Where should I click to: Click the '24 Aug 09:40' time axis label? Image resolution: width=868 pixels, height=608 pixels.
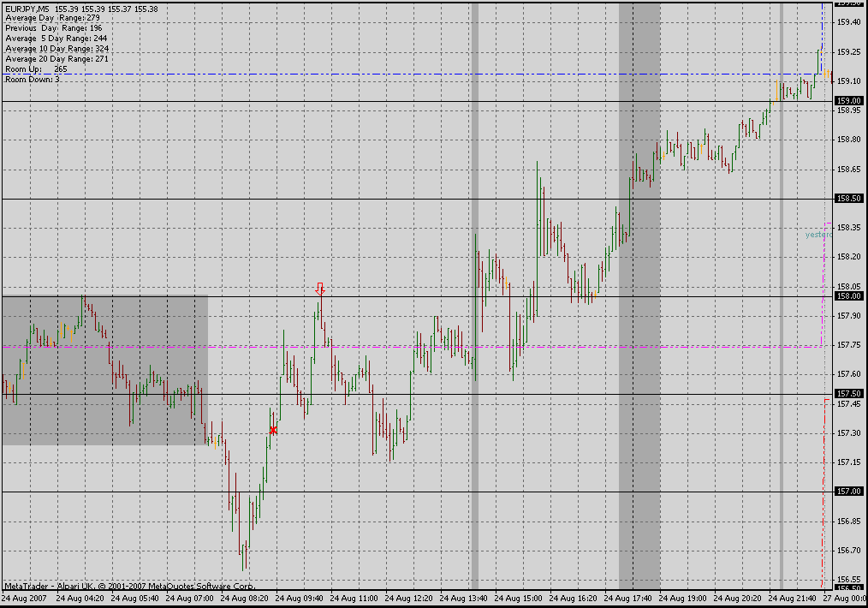tap(299, 599)
